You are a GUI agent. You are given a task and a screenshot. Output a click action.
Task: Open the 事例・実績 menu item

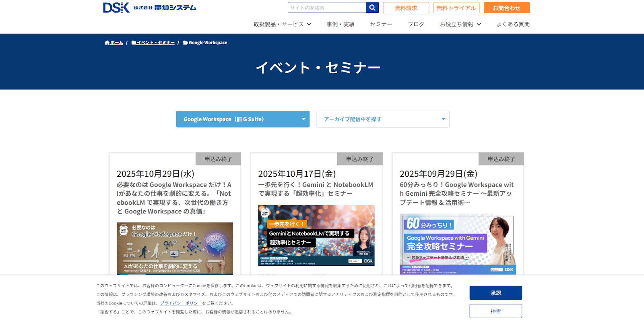point(341,24)
